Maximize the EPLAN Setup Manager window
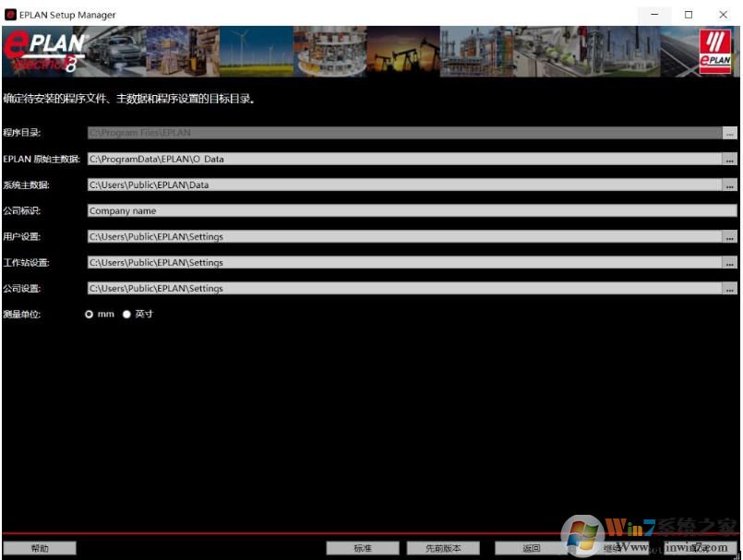This screenshot has width=743, height=560. tap(689, 15)
